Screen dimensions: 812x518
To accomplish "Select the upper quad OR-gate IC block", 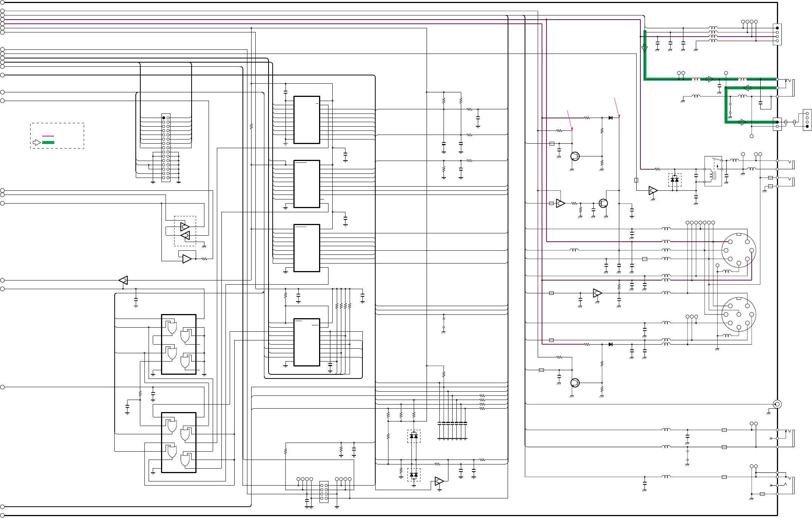I will [179, 344].
